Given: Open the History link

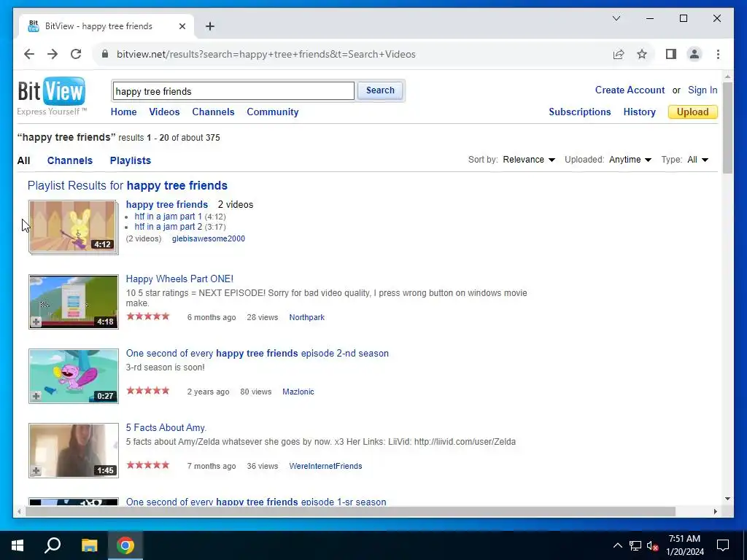Looking at the screenshot, I should [639, 112].
